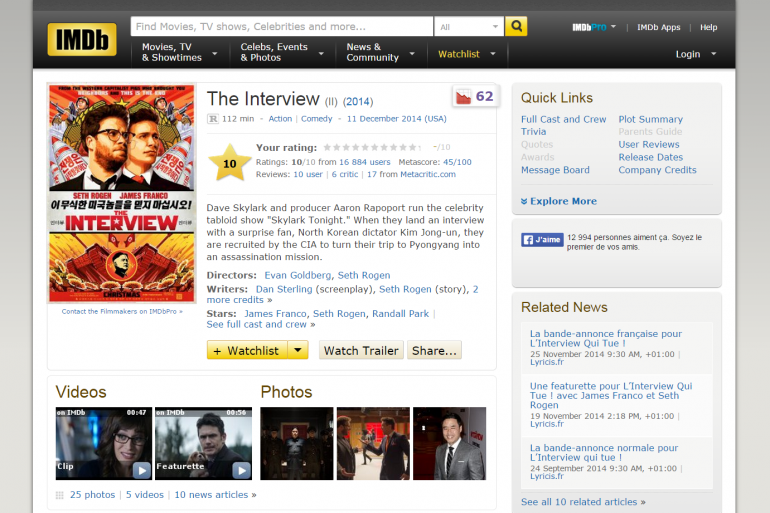Click the Help link
The height and width of the screenshot is (513, 770).
pyautogui.click(x=708, y=27)
